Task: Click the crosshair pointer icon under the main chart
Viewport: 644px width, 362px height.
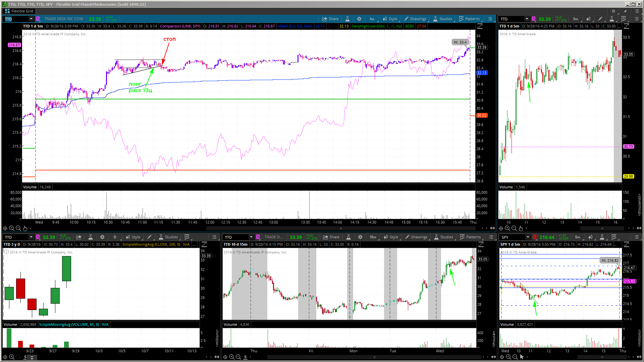Action: click(x=5, y=228)
